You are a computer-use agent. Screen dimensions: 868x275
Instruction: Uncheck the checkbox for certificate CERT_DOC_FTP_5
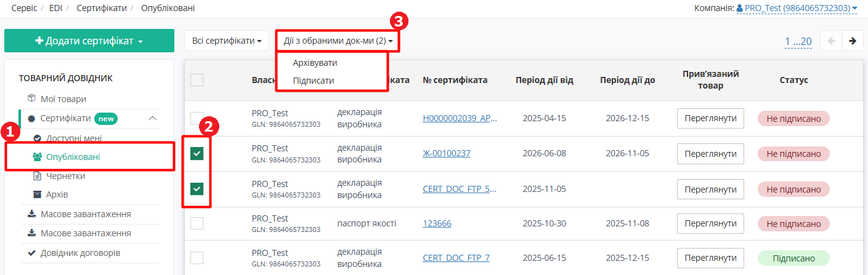197,188
